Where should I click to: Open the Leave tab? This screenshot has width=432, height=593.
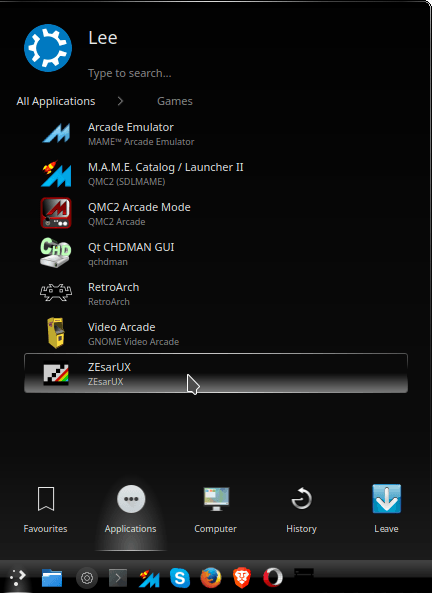(x=386, y=510)
